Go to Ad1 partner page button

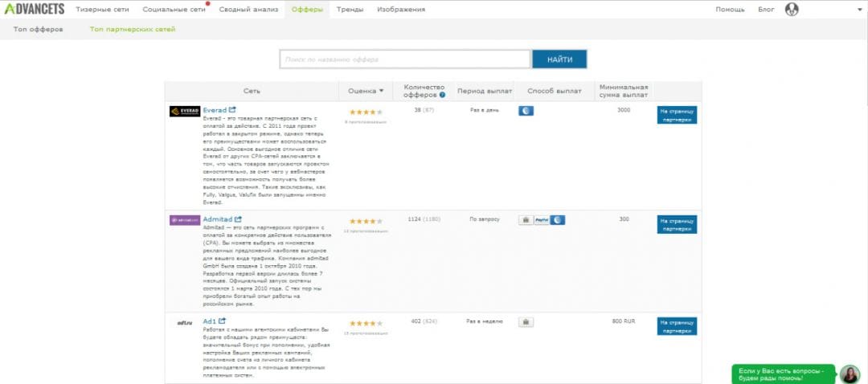tap(677, 326)
